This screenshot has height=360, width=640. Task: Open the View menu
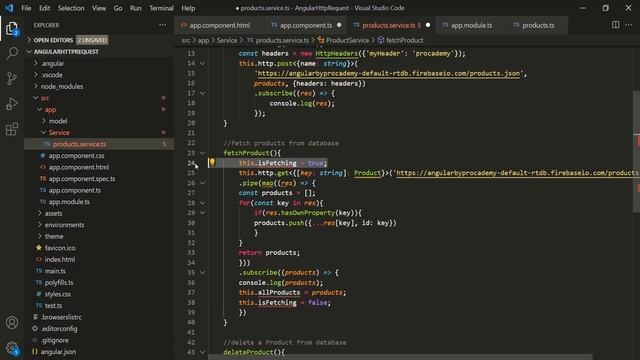(99, 8)
